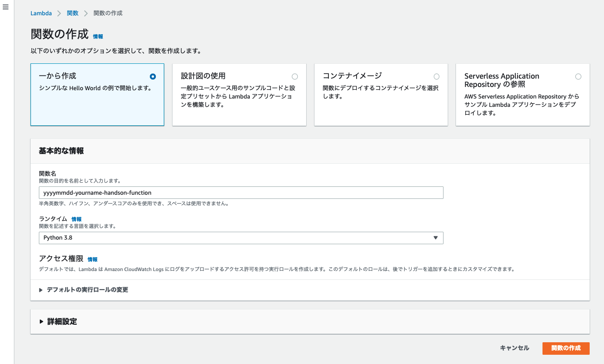The width and height of the screenshot is (604, 364).
Task: Click the 関数の作成 breadcrumb text
Action: (x=108, y=13)
